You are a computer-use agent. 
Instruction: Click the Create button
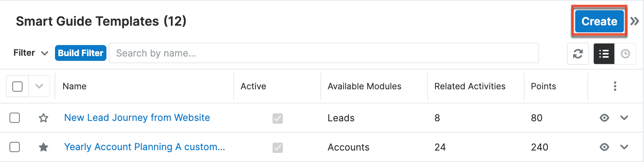pos(599,21)
